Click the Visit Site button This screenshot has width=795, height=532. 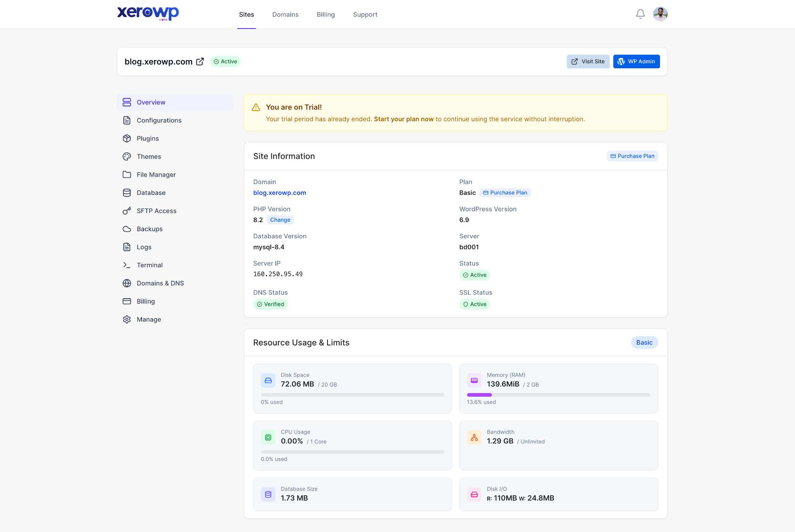(588, 62)
